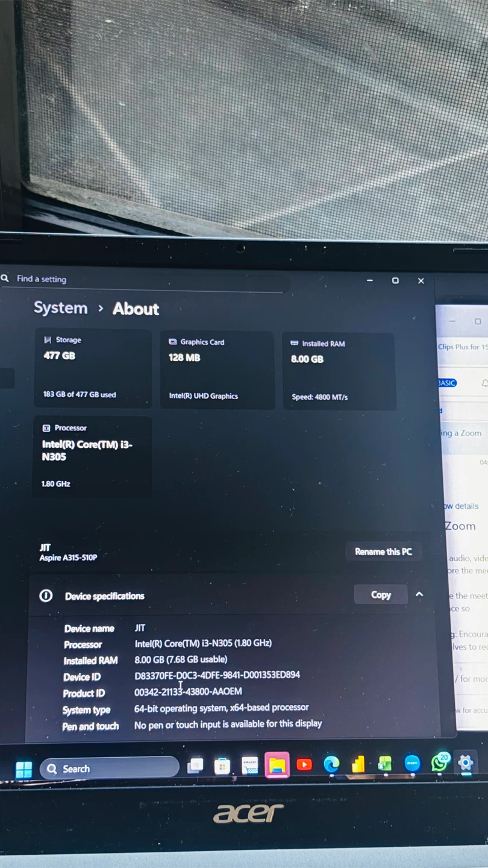Screen dimensions: 488x868
Task: Switch to Zoom via taskbar icon
Action: tap(412, 763)
